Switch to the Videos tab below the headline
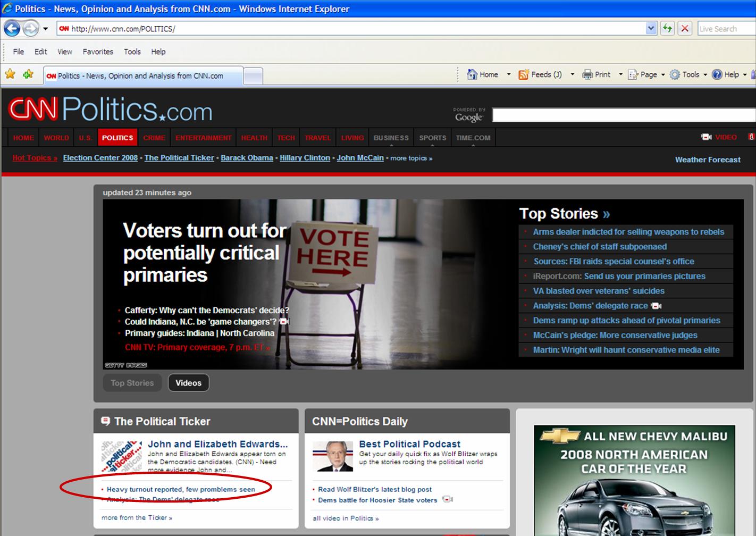Viewport: 756px width, 536px height. click(189, 383)
